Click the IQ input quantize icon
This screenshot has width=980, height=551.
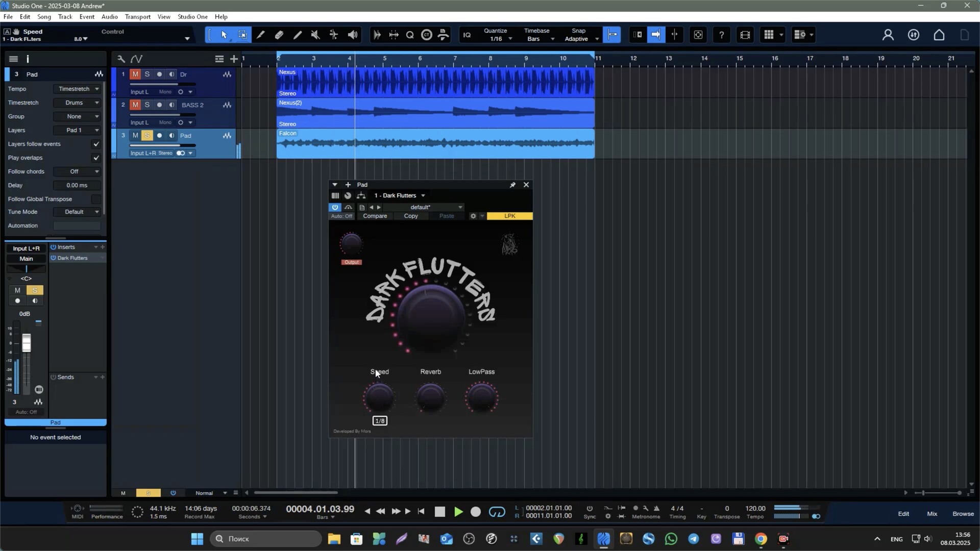pyautogui.click(x=467, y=35)
